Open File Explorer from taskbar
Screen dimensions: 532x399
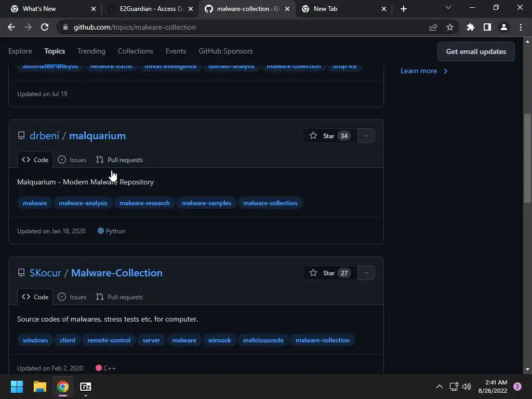(x=39, y=387)
